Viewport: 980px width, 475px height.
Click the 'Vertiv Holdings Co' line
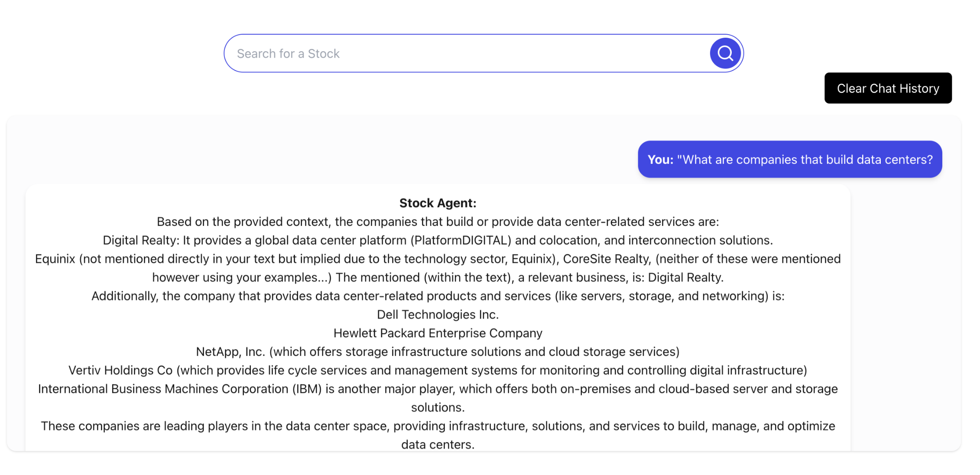coord(438,370)
